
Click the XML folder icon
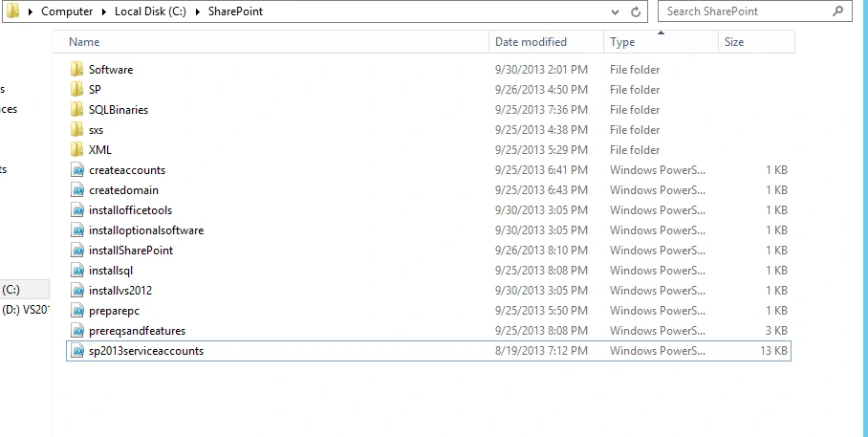(76, 149)
